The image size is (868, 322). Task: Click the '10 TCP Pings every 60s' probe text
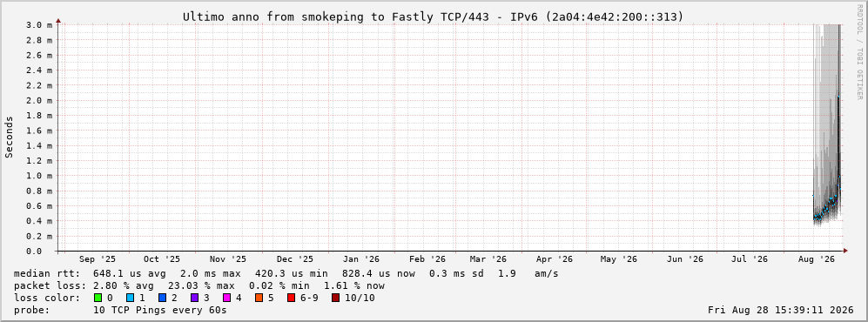(x=160, y=311)
